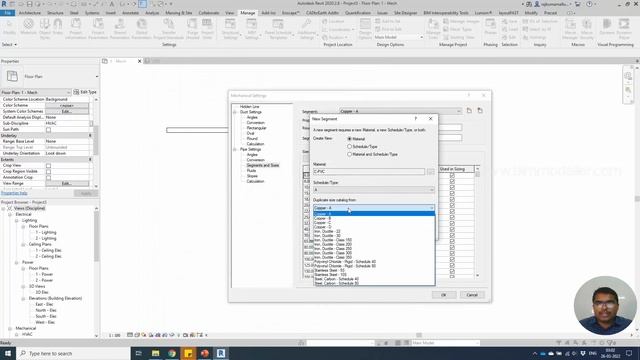Click the New Segment help question mark

coord(416,119)
